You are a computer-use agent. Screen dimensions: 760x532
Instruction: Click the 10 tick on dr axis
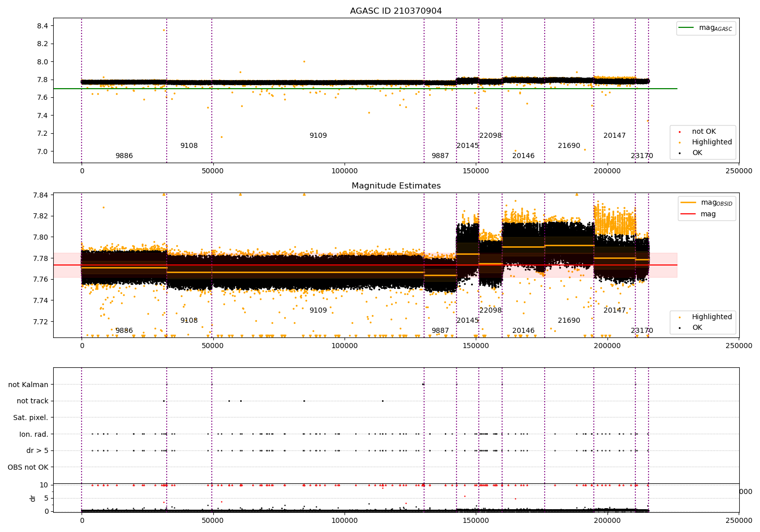pos(44,485)
